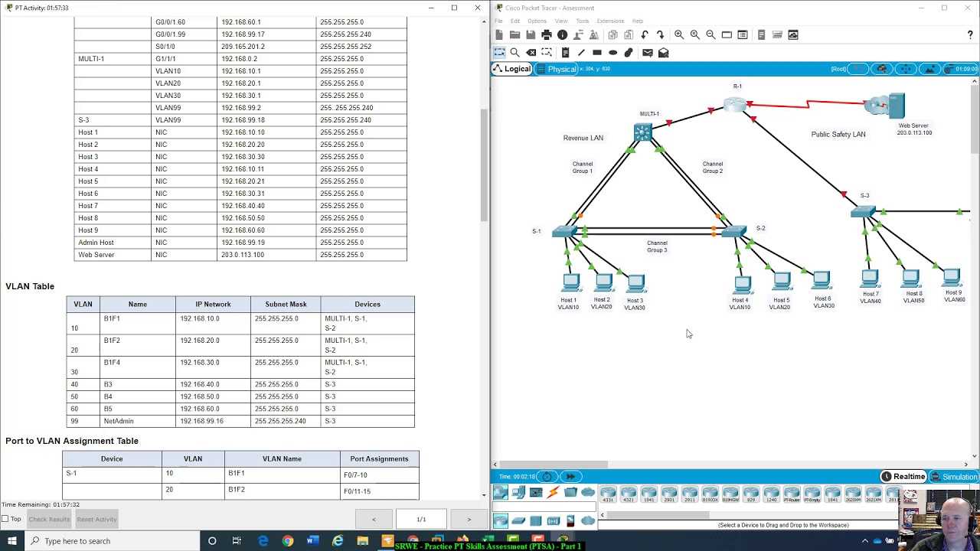The height and width of the screenshot is (551, 980).
Task: Open Task View on the taskbar
Action: [x=237, y=541]
